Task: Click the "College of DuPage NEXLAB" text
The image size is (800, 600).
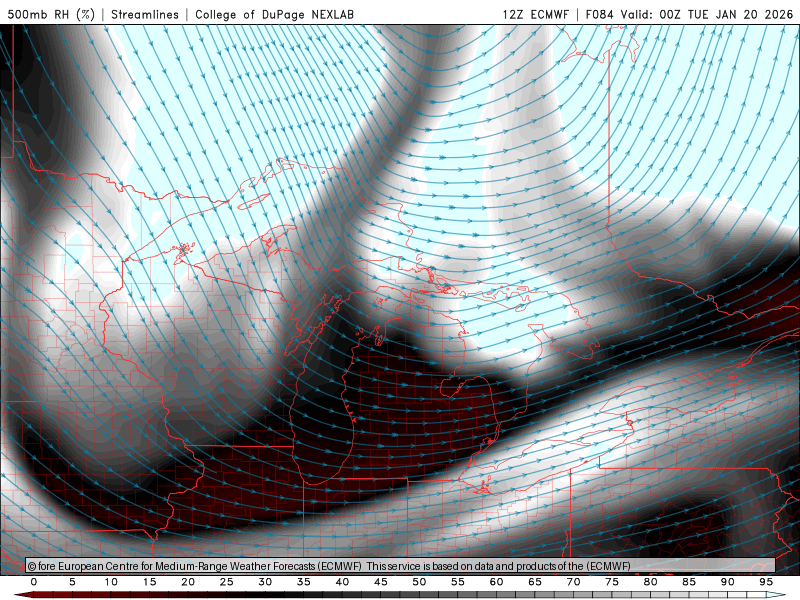Action: 274,14
